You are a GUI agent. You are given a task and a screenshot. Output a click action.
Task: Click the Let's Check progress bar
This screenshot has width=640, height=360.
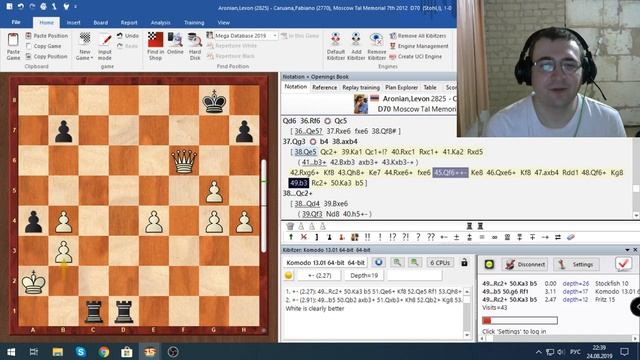coord(520,320)
